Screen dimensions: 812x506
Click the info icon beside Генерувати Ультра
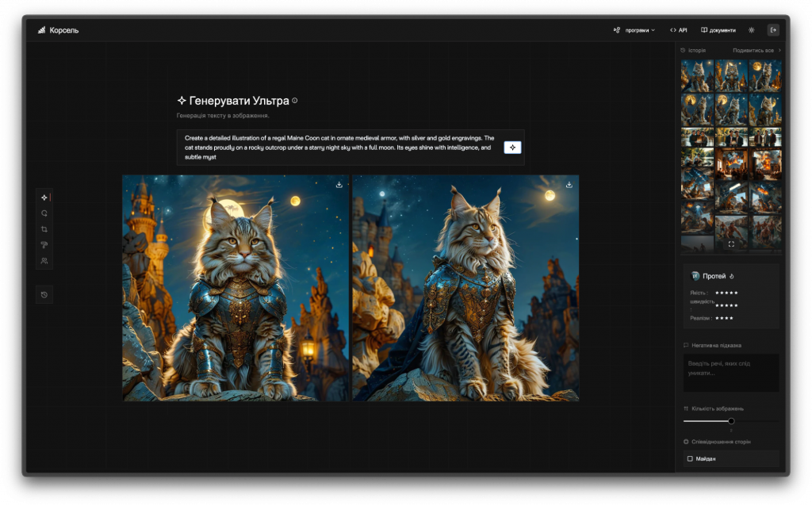[x=295, y=101]
